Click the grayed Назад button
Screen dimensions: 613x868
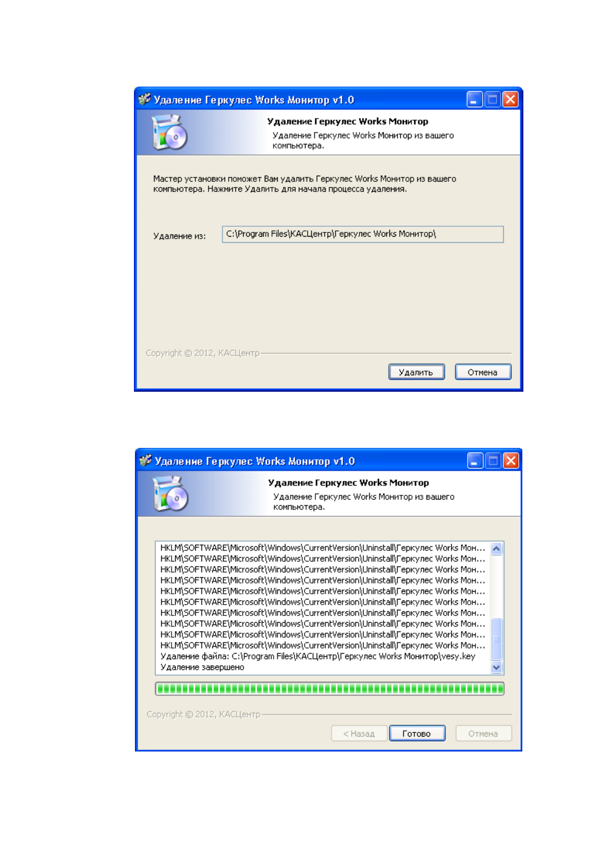pos(359,733)
